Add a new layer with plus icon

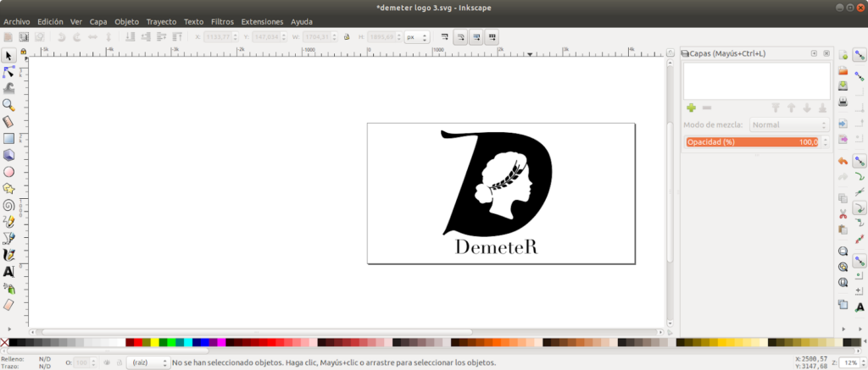pos(691,108)
